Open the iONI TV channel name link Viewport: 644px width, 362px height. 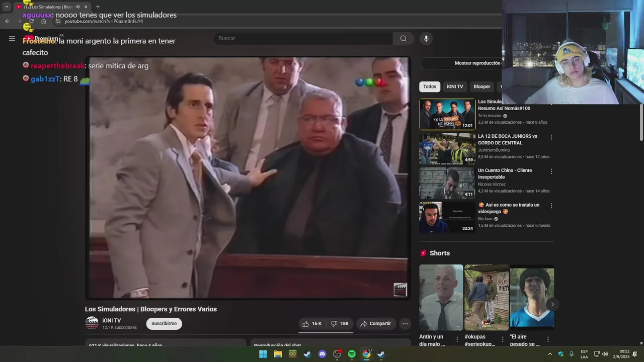pyautogui.click(x=112, y=321)
